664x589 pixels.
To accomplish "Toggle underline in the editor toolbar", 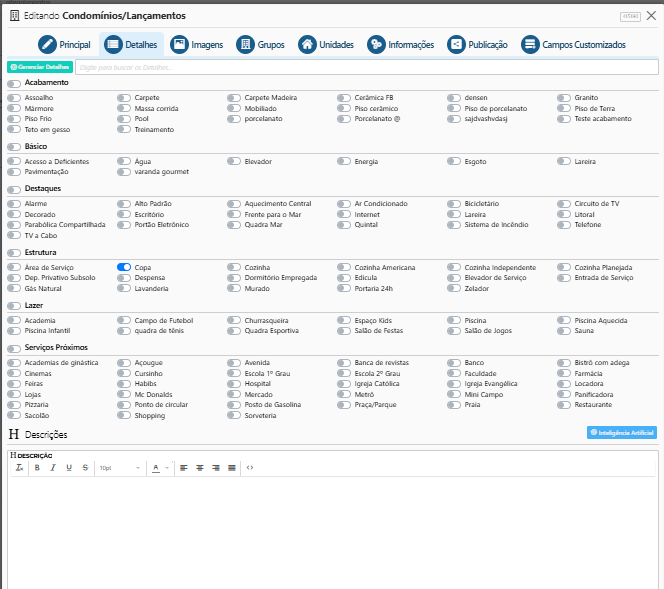I will pyautogui.click(x=68, y=467).
